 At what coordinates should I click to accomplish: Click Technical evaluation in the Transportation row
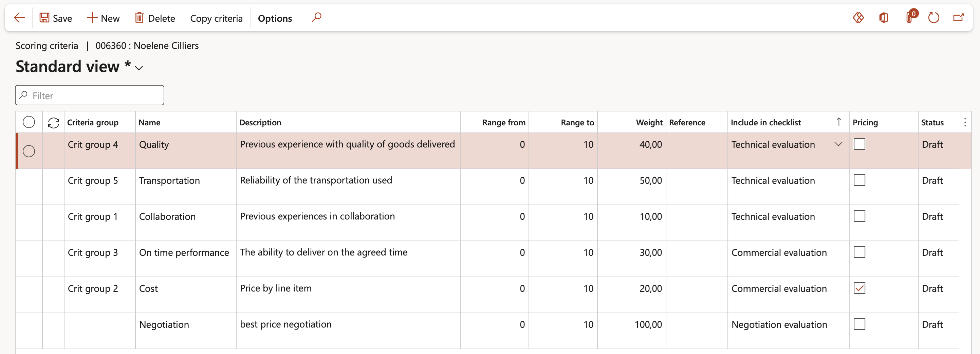(x=773, y=180)
